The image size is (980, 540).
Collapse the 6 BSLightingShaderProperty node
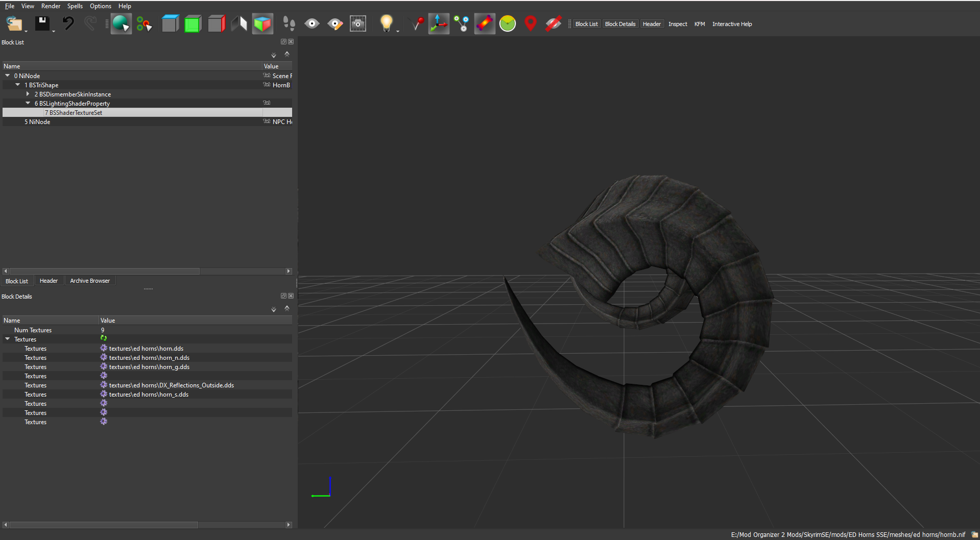(28, 103)
